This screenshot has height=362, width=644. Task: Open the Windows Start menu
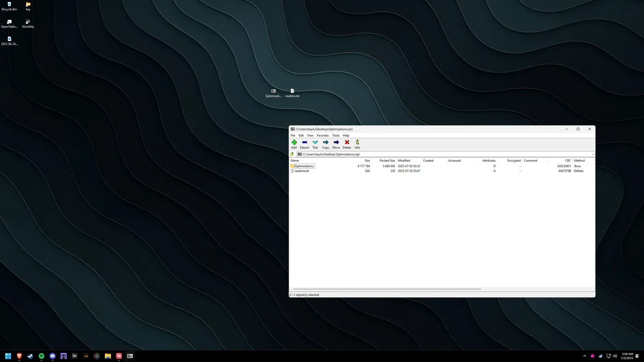tap(8, 356)
